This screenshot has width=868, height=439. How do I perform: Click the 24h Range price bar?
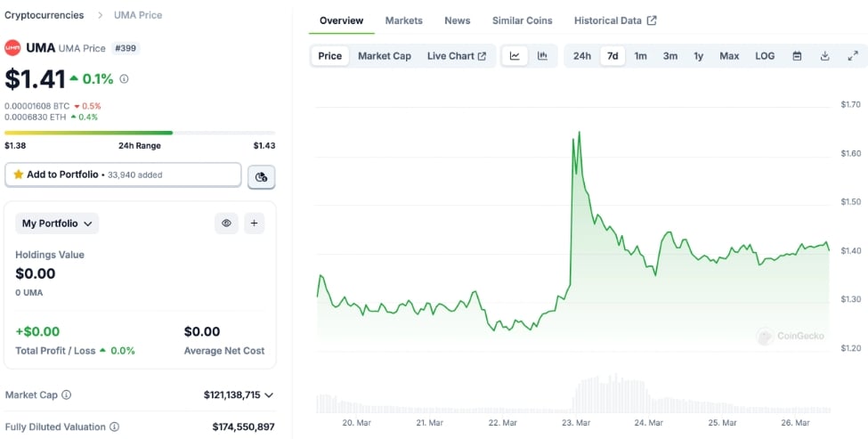point(140,133)
